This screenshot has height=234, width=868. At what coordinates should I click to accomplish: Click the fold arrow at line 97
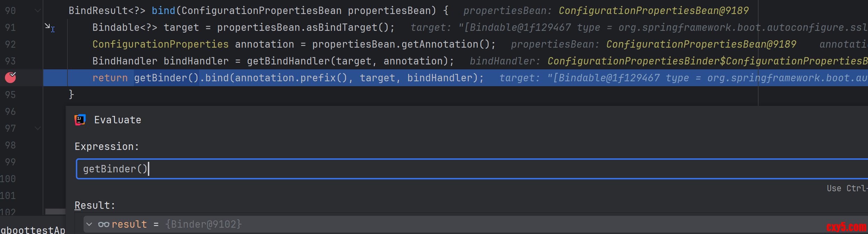pyautogui.click(x=38, y=128)
